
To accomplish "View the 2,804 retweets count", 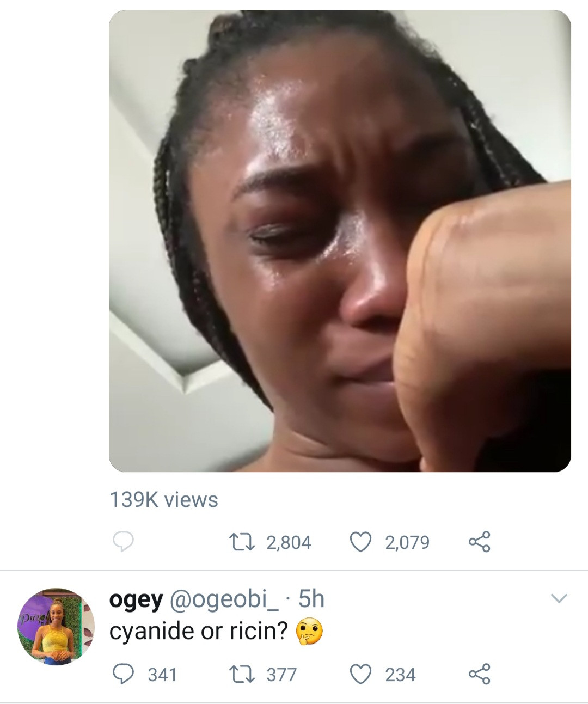I will (x=289, y=542).
